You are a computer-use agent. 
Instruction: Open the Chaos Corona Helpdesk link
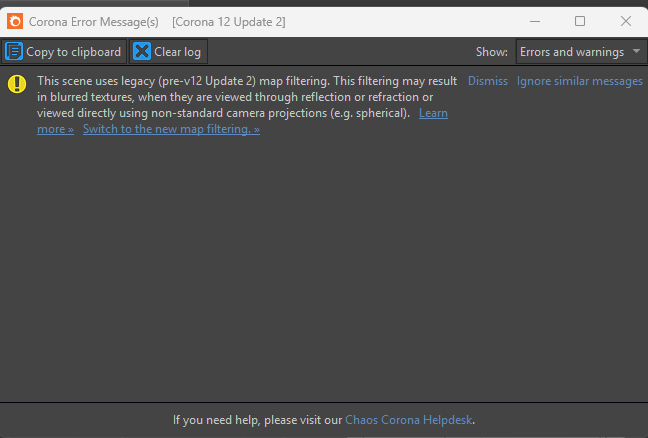(408, 420)
